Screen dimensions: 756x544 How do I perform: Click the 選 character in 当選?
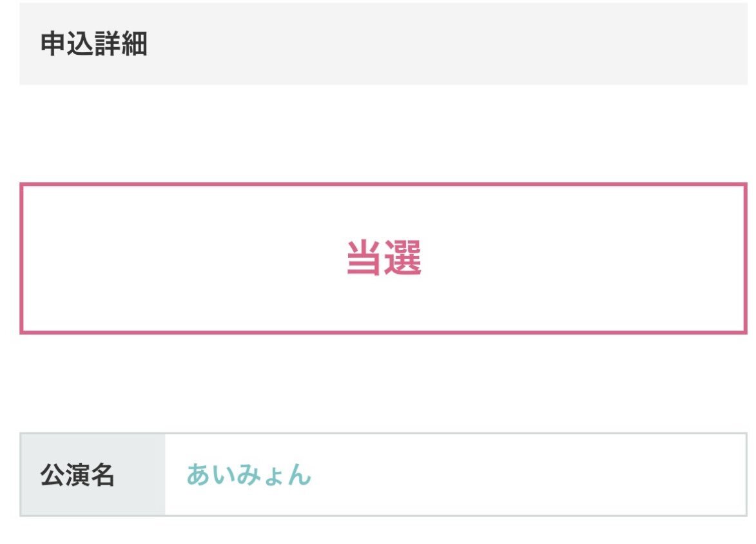coord(403,258)
